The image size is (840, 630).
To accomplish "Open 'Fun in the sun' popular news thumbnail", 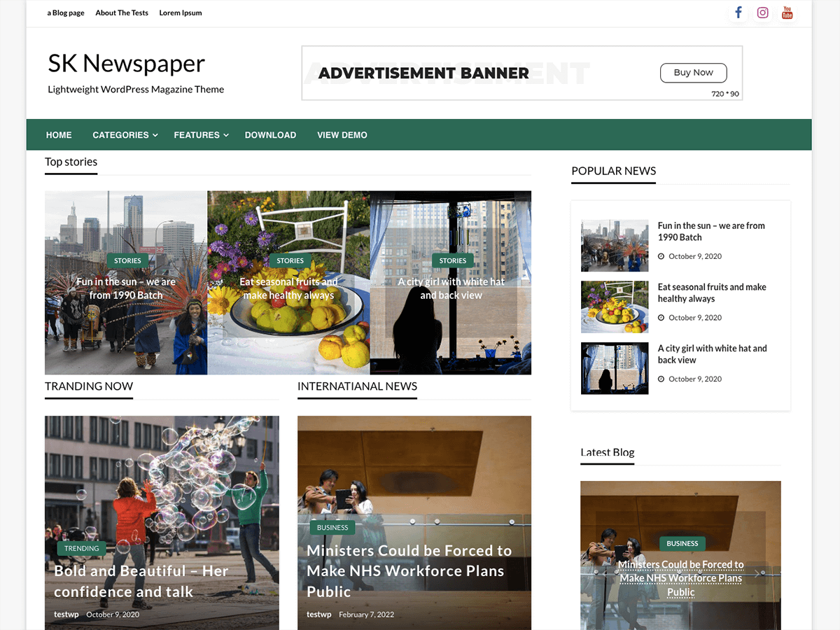I will (615, 245).
